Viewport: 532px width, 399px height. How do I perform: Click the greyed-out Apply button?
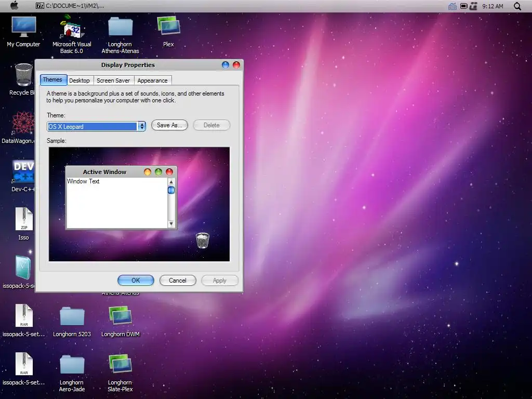[x=220, y=280]
